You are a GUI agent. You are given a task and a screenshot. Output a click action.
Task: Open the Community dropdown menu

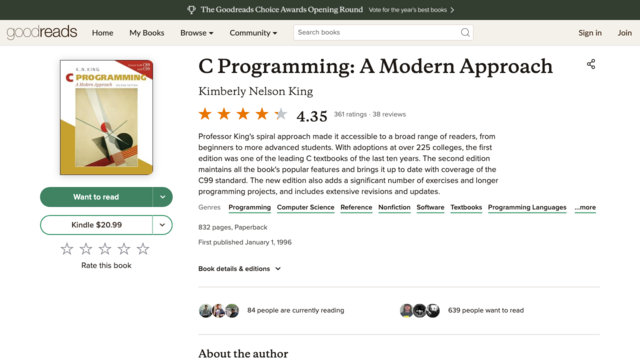(x=253, y=33)
